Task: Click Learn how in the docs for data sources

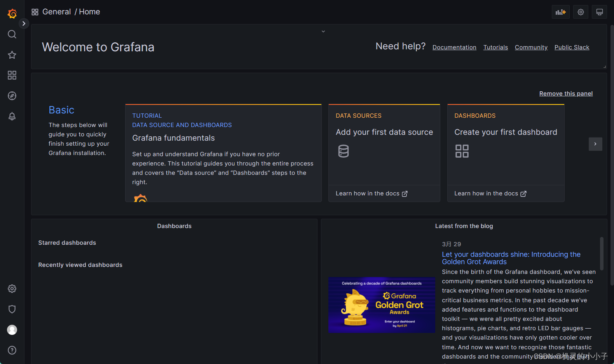Action: coord(368,193)
